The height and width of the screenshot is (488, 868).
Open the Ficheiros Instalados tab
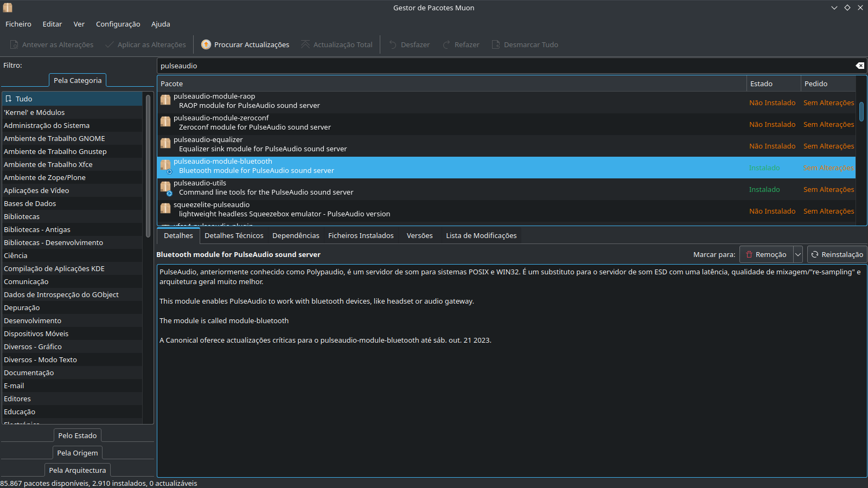361,235
